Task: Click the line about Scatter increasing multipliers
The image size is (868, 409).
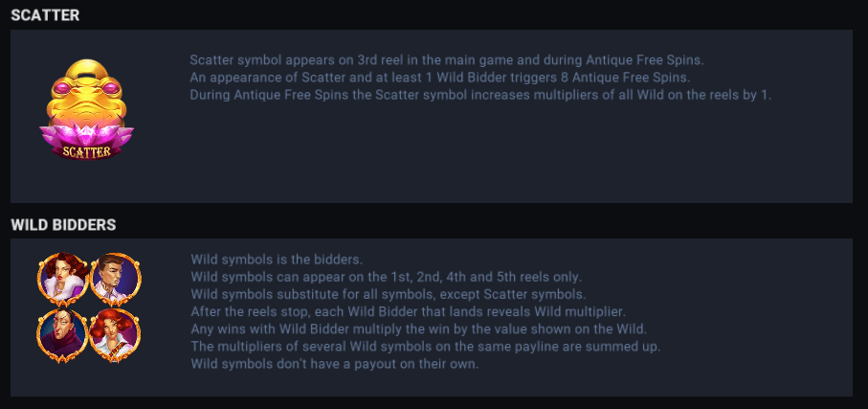Action: tap(480, 95)
